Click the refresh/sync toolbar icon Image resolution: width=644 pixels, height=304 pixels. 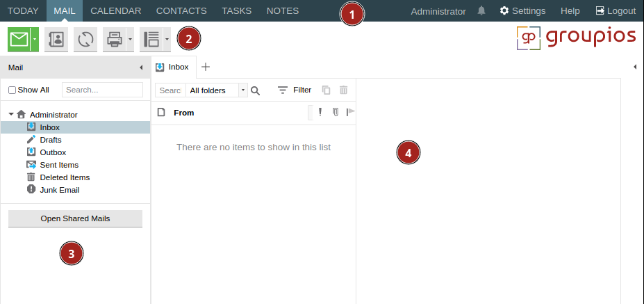click(x=85, y=40)
